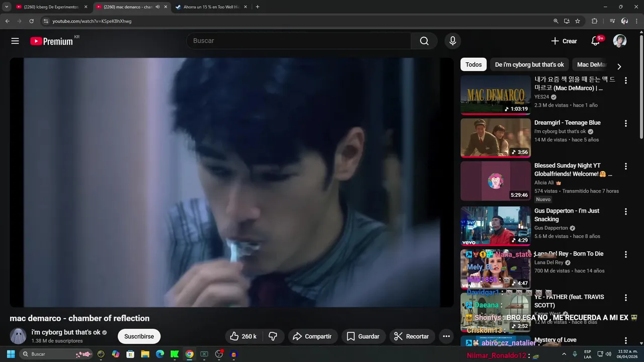Close the Icberg De Experimentos tab
The height and width of the screenshot is (362, 644).
click(x=86, y=7)
